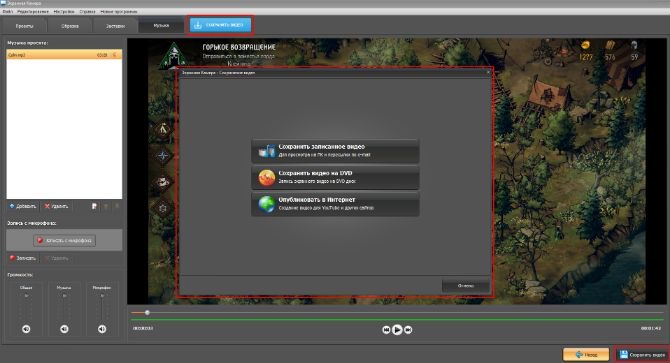Screen dimensions: 670x363
Task: Open the 'Заставки' tab
Action: [115, 26]
